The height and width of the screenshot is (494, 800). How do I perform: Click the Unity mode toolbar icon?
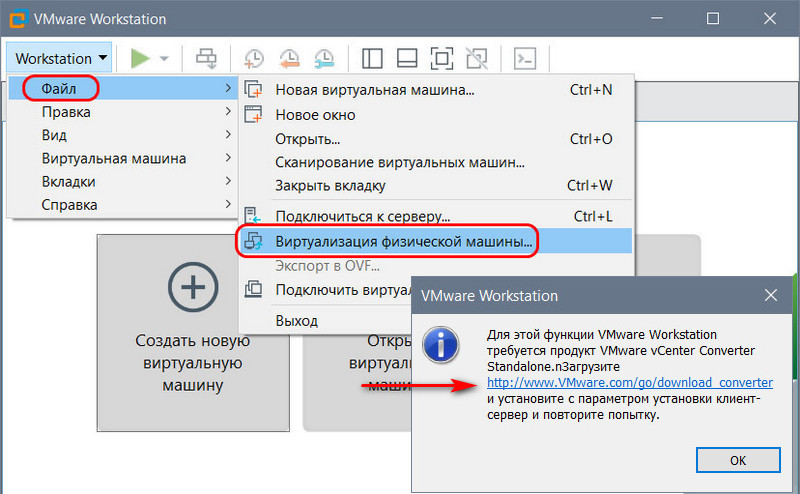(x=477, y=58)
